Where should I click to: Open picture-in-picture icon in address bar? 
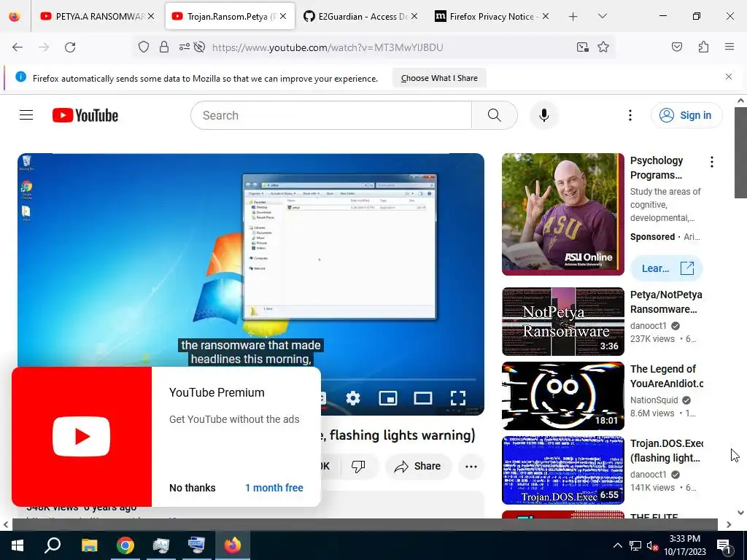click(582, 47)
